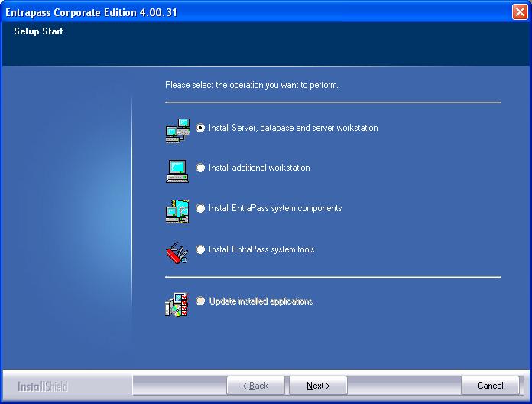532x404 pixels.
Task: Select Install additional workstation radio button
Action: 200,168
